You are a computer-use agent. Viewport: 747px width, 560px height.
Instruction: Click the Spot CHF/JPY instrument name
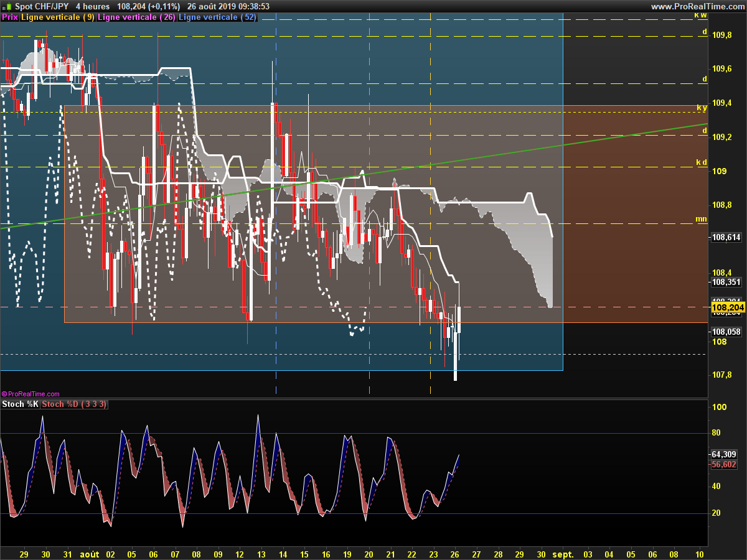click(x=41, y=6)
